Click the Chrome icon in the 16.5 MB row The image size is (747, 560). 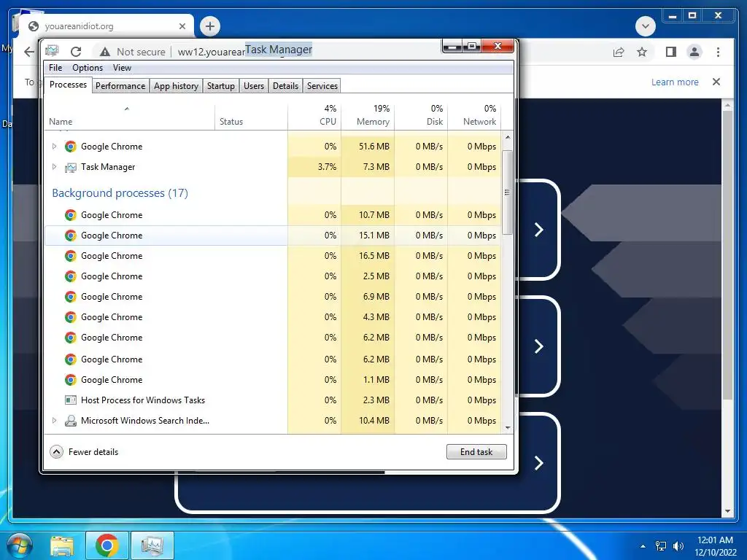(71, 256)
